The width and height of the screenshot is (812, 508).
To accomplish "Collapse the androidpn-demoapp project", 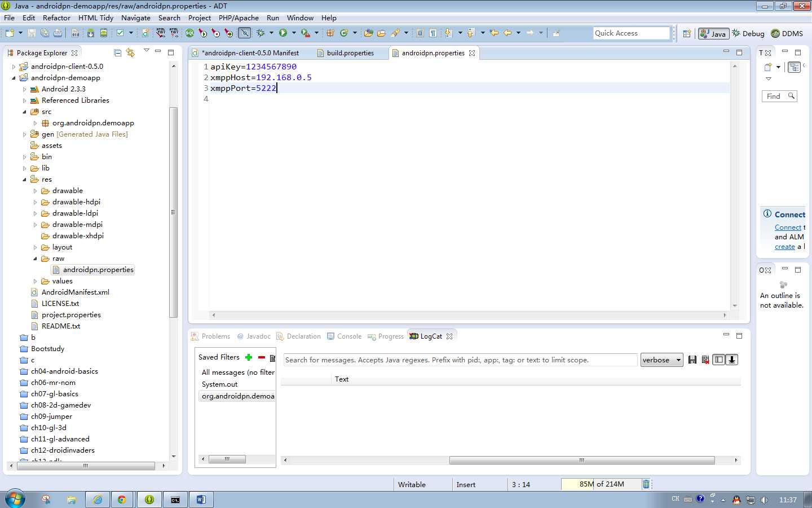I will point(14,78).
